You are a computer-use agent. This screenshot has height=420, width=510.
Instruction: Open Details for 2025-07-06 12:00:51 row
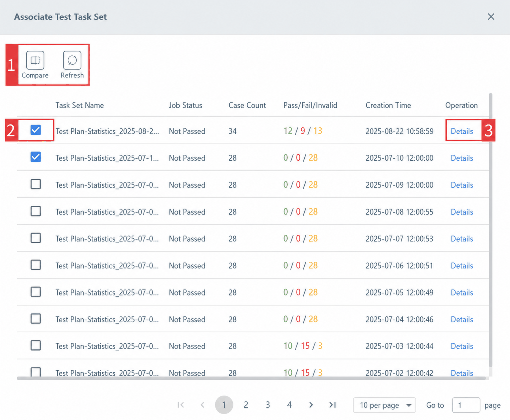pyautogui.click(x=462, y=266)
